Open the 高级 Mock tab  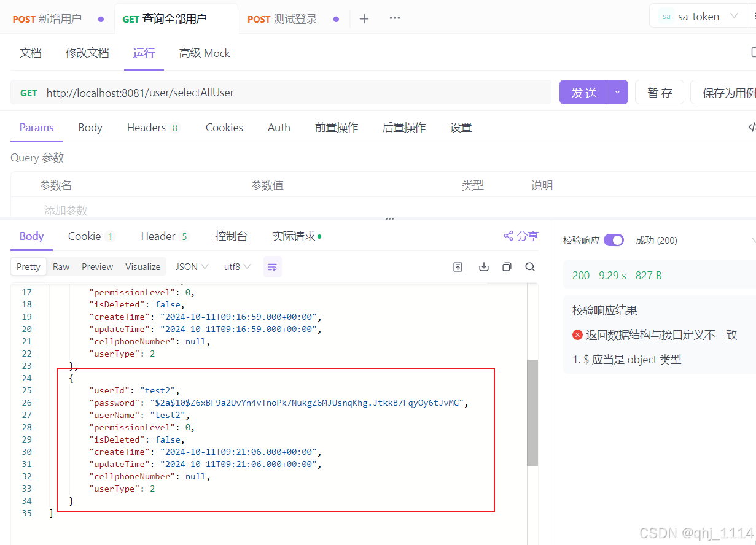point(205,53)
